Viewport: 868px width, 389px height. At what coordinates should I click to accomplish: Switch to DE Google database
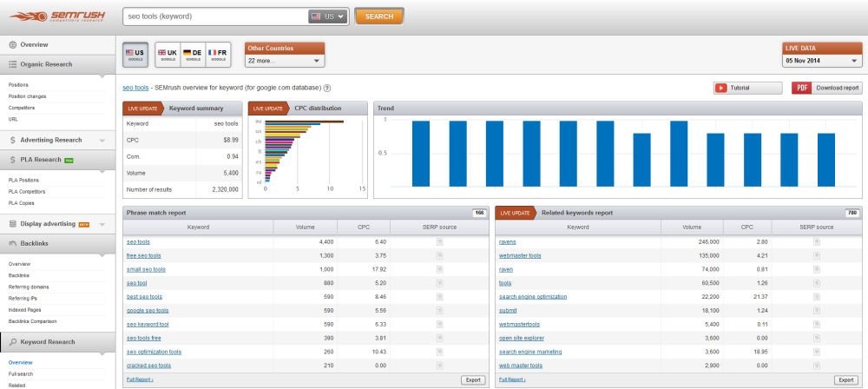(x=193, y=55)
